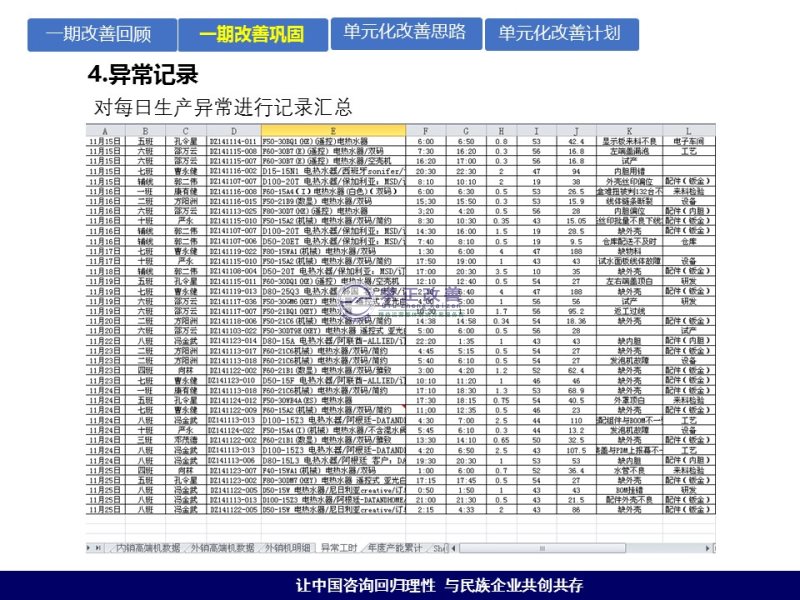Viewport: 800px width, 600px height.
Task: Select column A header
Action: [105, 131]
